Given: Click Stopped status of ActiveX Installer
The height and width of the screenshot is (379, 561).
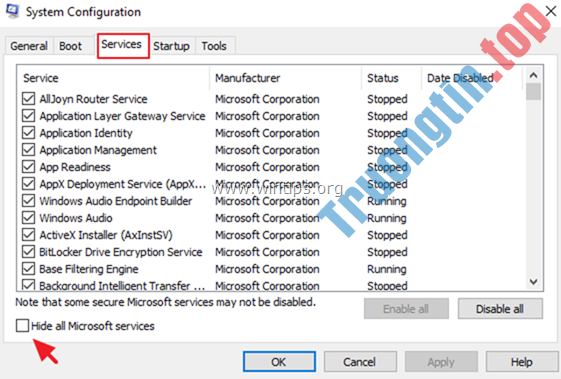Looking at the screenshot, I should point(387,235).
